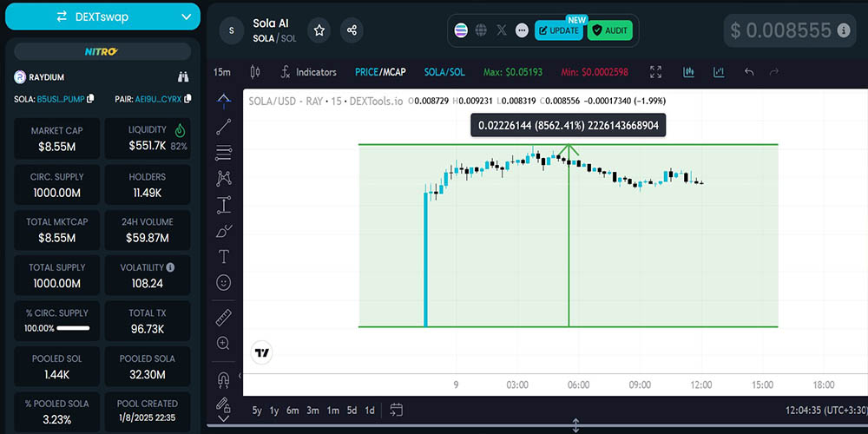Click the candle chart layout icon
The height and width of the screenshot is (434, 868).
(x=688, y=72)
